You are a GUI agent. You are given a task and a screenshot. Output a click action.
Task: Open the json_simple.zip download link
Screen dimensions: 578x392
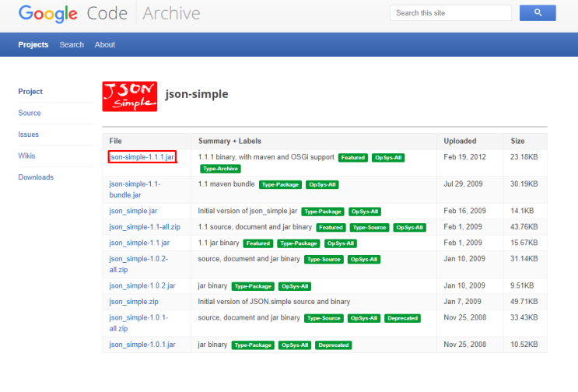[x=134, y=301]
